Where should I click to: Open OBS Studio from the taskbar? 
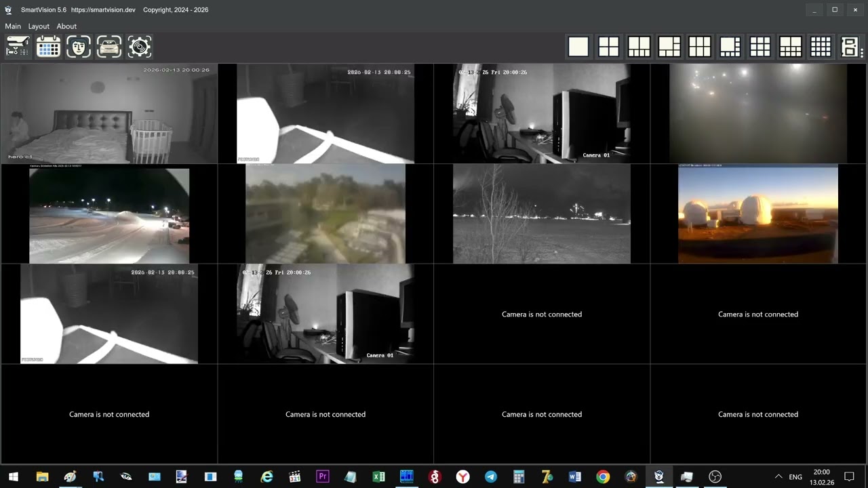coord(715,476)
